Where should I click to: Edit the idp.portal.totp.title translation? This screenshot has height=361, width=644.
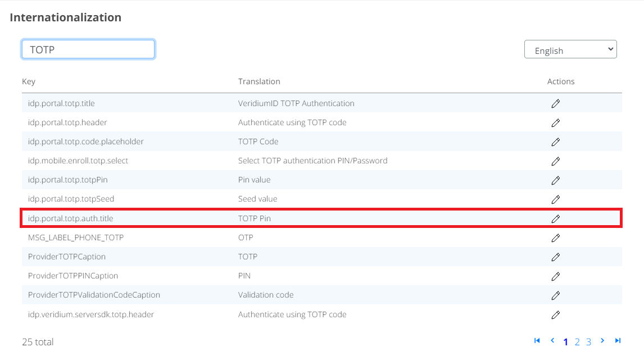click(x=555, y=103)
